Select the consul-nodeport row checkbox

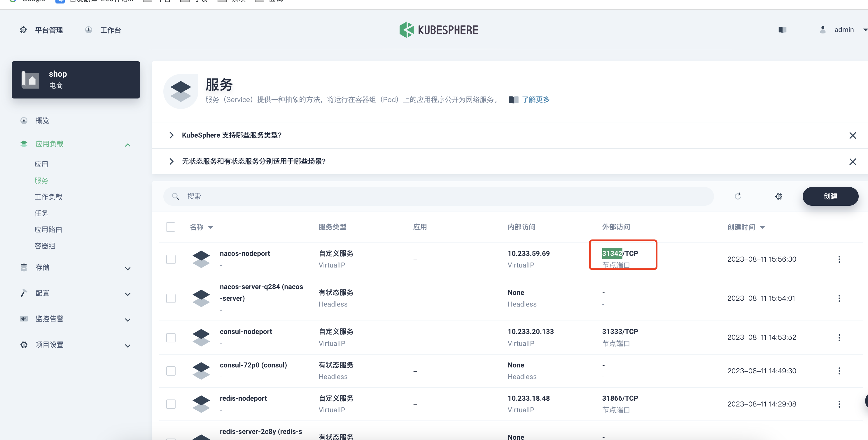[x=171, y=337]
